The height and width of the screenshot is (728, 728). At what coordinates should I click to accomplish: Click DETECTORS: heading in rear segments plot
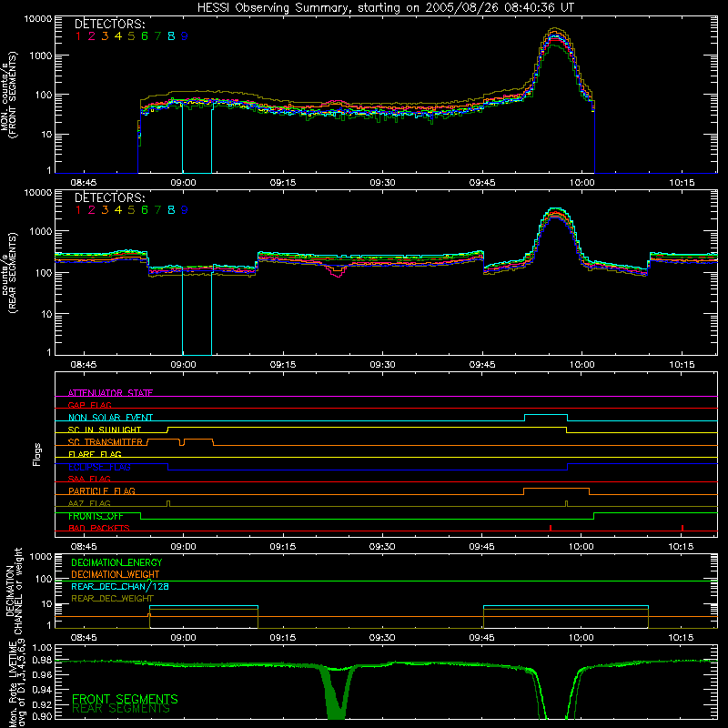(109, 197)
